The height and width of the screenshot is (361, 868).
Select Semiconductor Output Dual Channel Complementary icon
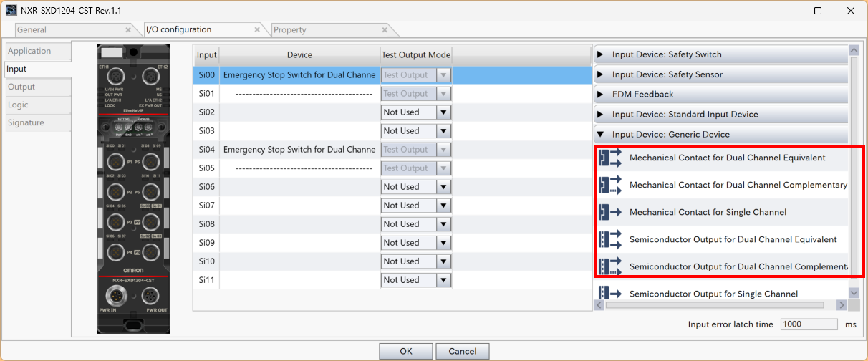click(x=610, y=266)
